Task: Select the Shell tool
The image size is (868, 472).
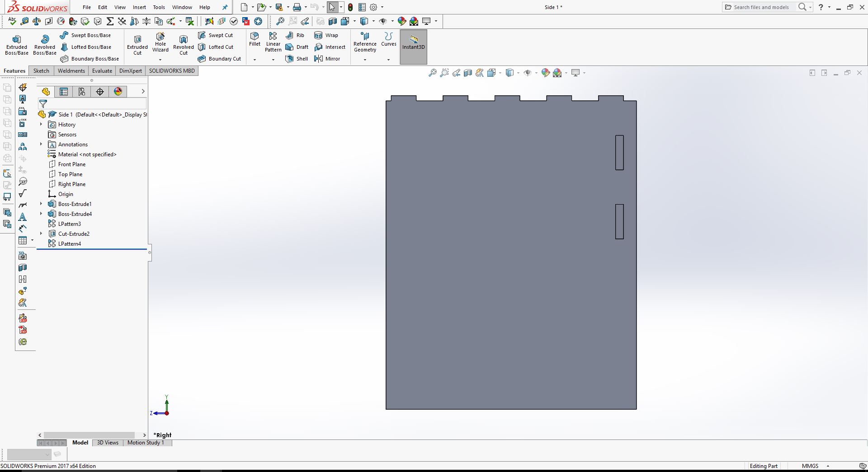Action: point(297,59)
